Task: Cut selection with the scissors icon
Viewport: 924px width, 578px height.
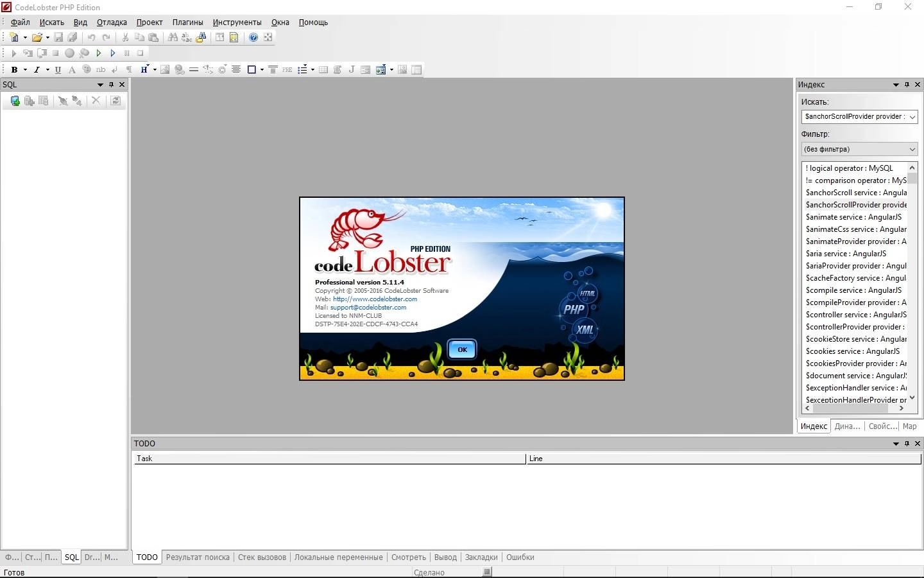Action: point(125,37)
